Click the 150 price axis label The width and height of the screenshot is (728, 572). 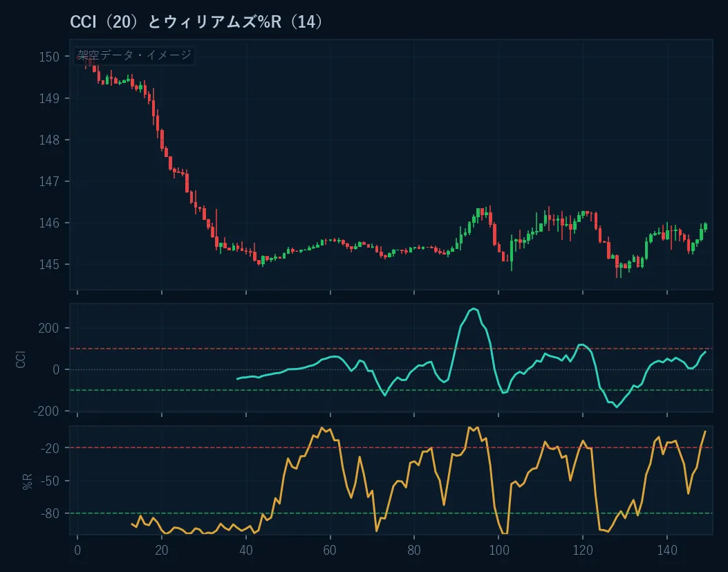[49, 57]
